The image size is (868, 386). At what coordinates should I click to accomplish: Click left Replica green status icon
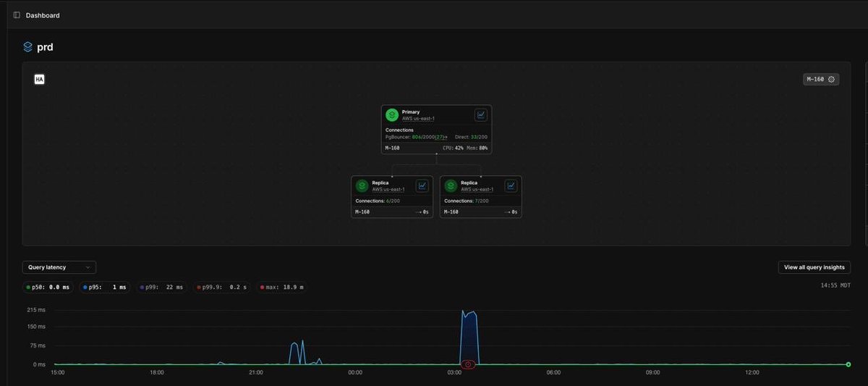tap(362, 185)
